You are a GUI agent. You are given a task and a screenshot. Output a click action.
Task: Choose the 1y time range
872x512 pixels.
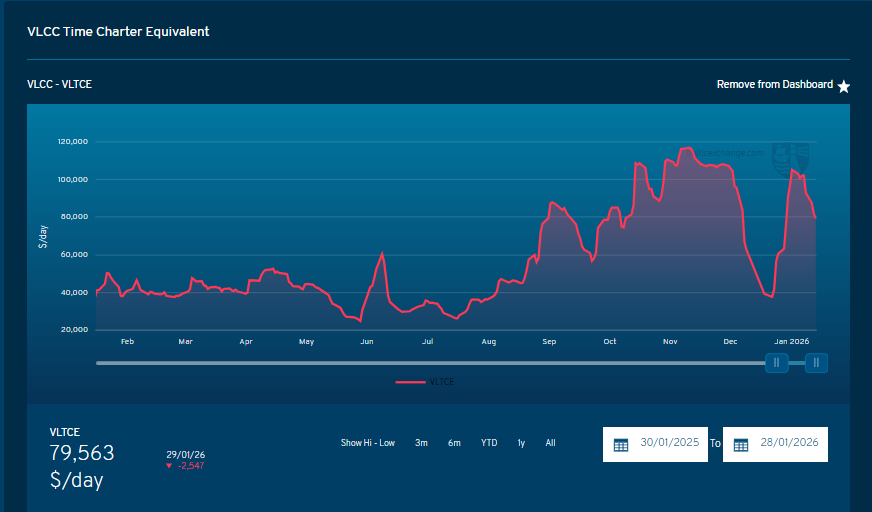point(521,443)
